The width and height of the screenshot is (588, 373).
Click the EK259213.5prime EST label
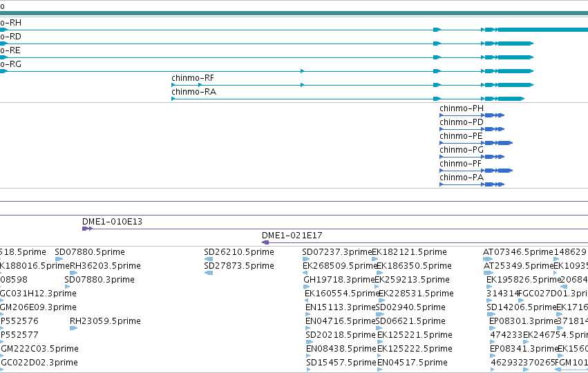coord(412,280)
